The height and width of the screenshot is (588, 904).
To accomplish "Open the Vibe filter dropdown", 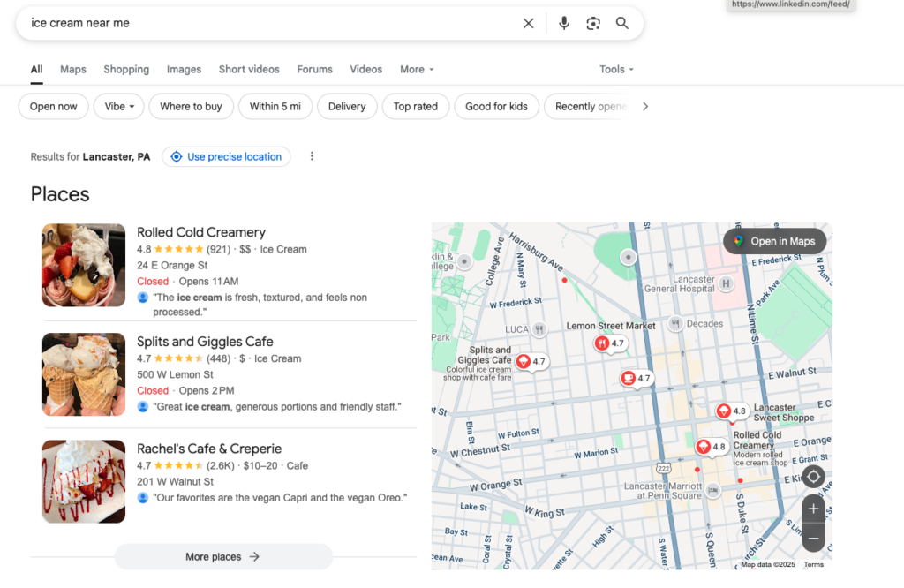I will pyautogui.click(x=119, y=107).
